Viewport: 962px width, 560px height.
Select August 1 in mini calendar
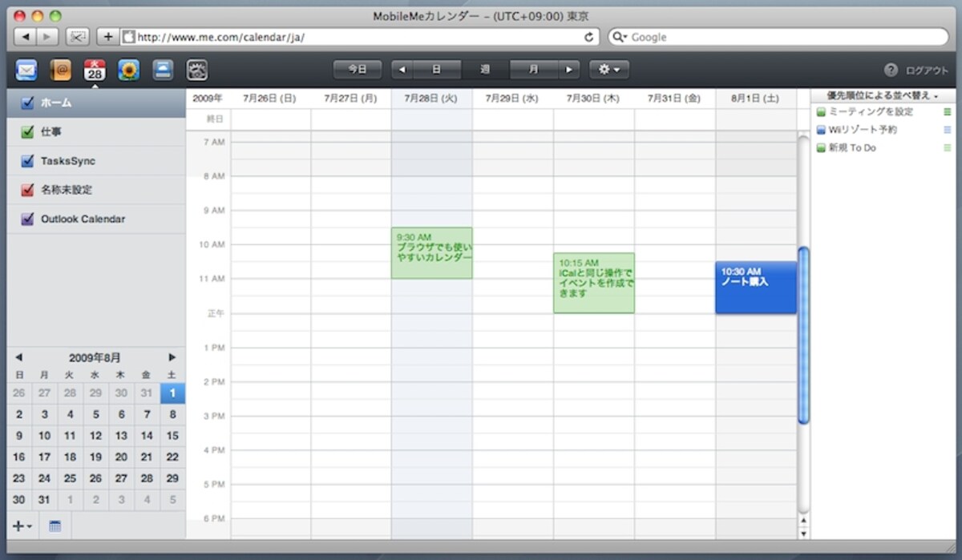tap(172, 393)
